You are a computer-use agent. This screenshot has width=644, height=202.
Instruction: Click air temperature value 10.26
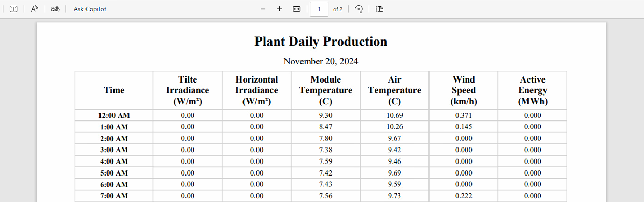[394, 127]
